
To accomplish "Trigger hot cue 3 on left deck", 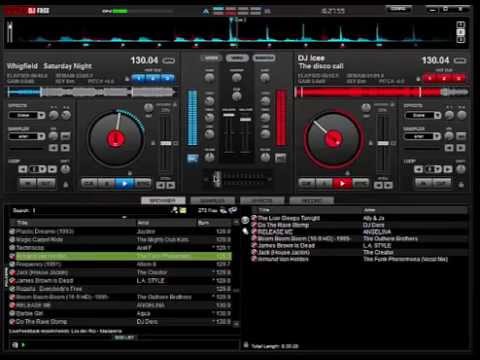I will click(168, 78).
